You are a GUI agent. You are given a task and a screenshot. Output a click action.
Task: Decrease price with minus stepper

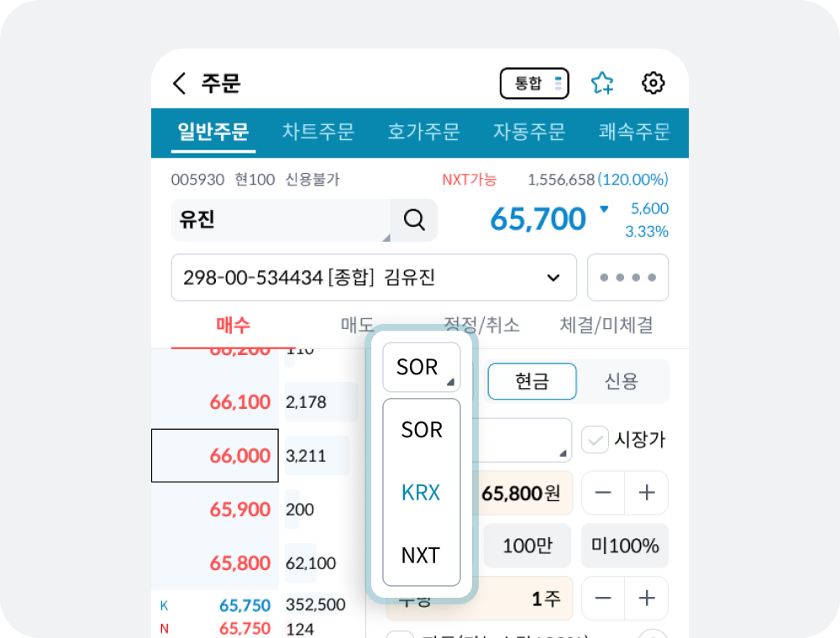pyautogui.click(x=603, y=493)
